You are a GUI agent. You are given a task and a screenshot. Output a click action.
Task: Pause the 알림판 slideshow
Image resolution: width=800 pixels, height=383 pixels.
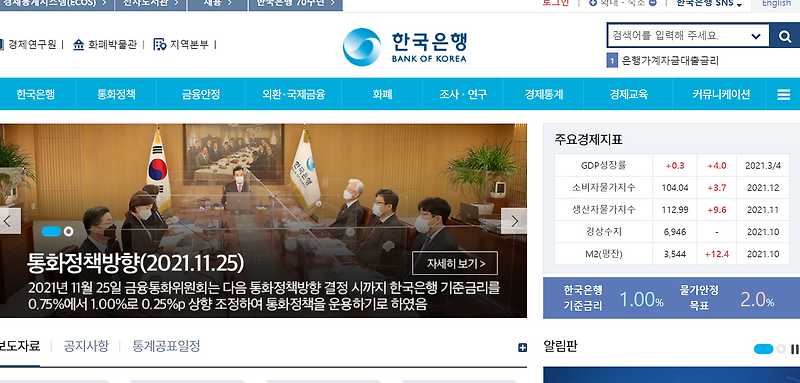pos(794,349)
